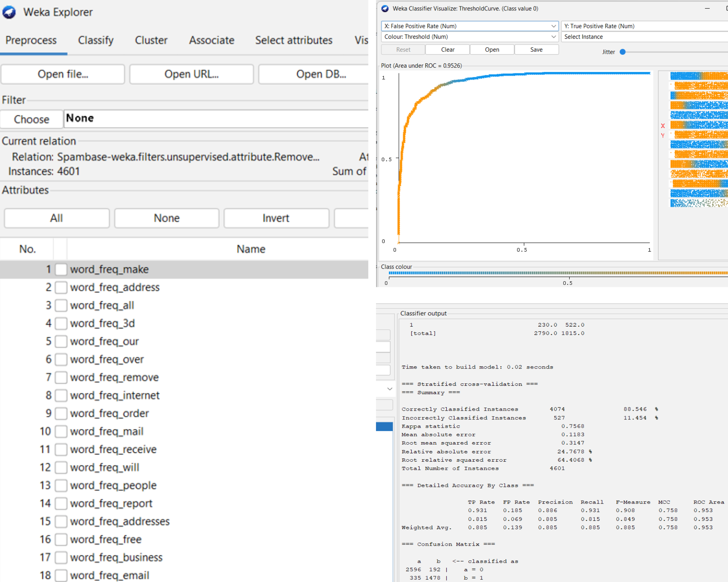
Task: Click the Weka Explorer bird logo icon
Action: click(x=9, y=12)
